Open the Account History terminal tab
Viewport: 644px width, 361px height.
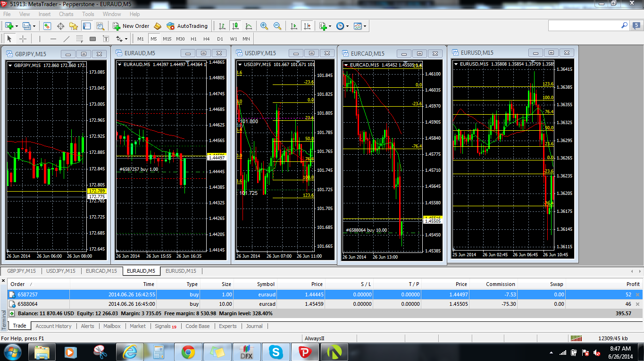tap(53, 326)
